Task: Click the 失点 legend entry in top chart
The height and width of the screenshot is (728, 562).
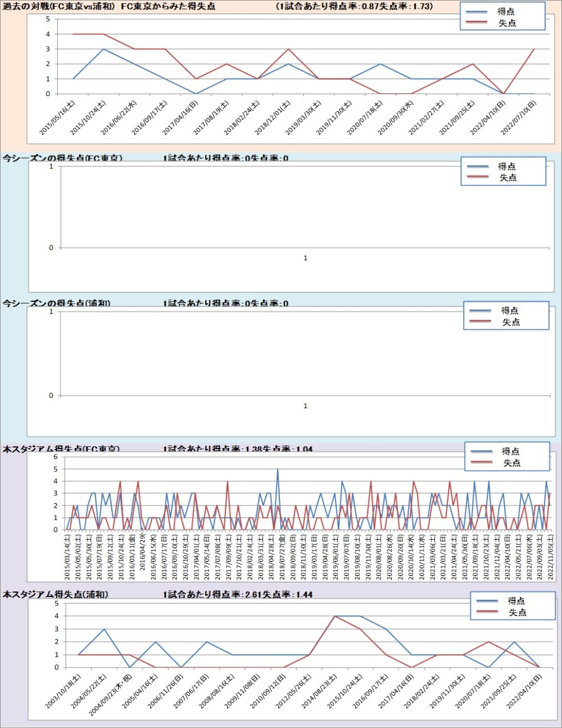Action: tap(507, 23)
